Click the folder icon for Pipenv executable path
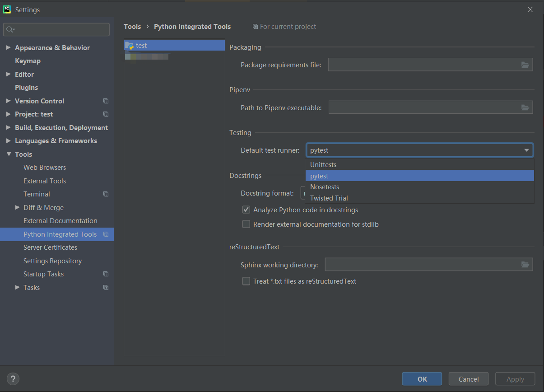Image resolution: width=544 pixels, height=392 pixels. (525, 107)
